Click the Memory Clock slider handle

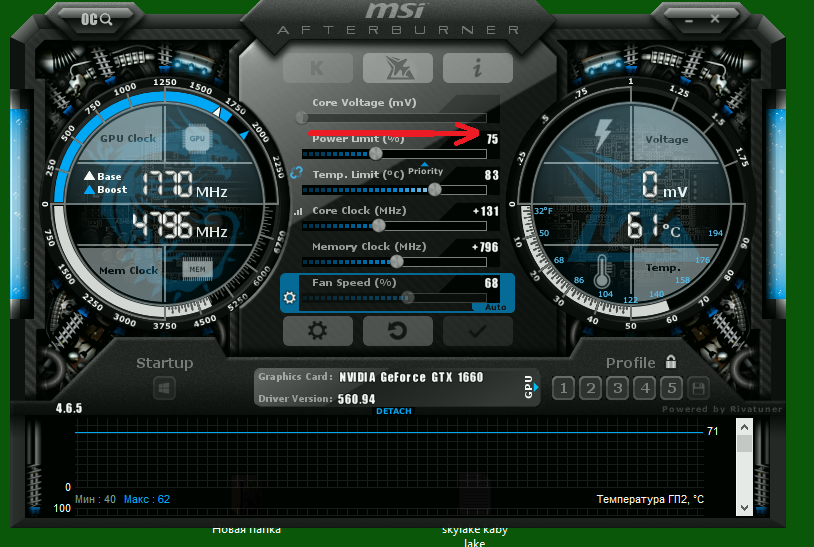[397, 262]
